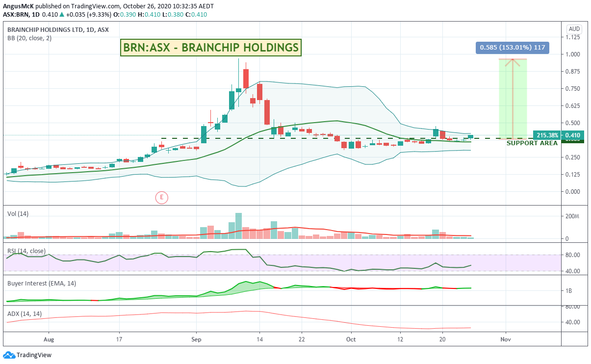This screenshot has width=591, height=364.
Task: Open the AUD currency selector
Action: click(574, 28)
